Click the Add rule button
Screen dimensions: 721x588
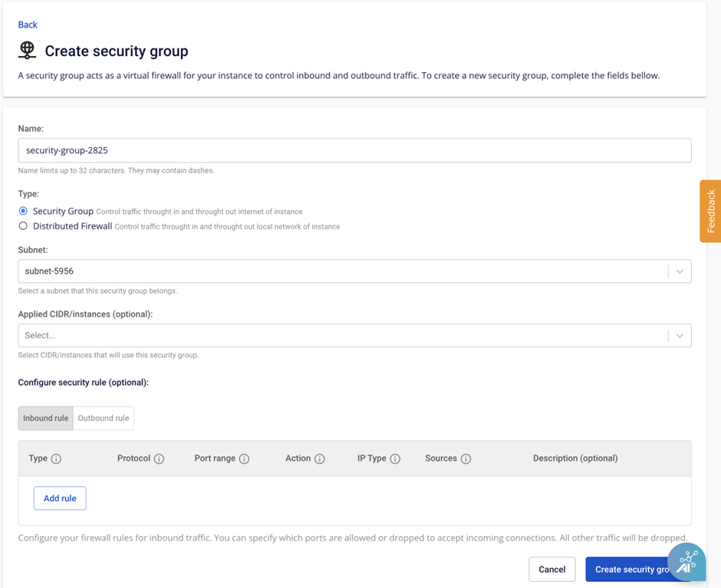[x=60, y=498]
